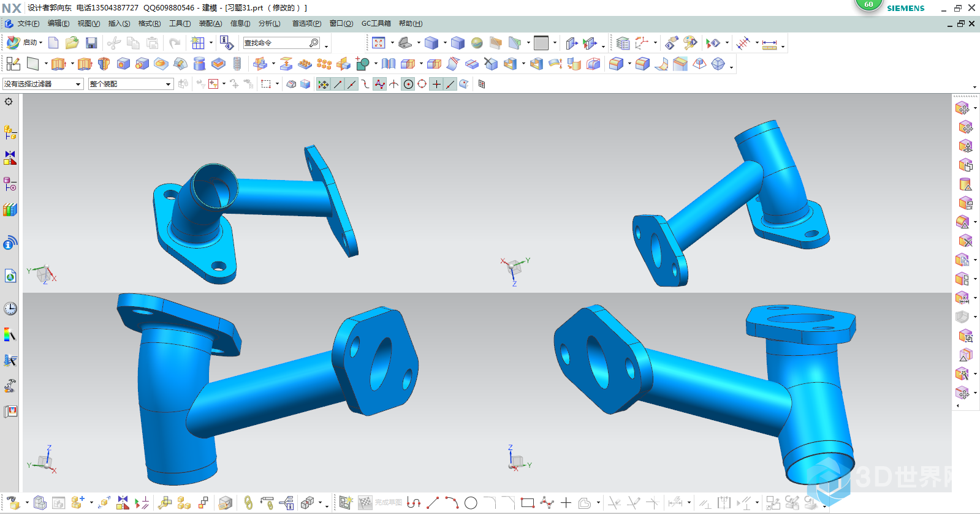This screenshot has height=515, width=980.
Task: Click the magnifier icon in the command finder
Action: tap(314, 43)
